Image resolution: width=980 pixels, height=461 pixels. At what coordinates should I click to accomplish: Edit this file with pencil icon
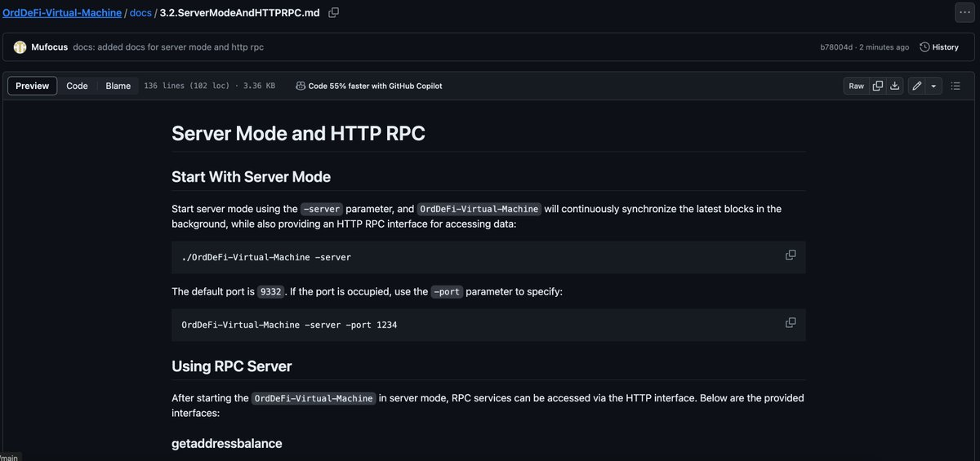(917, 86)
